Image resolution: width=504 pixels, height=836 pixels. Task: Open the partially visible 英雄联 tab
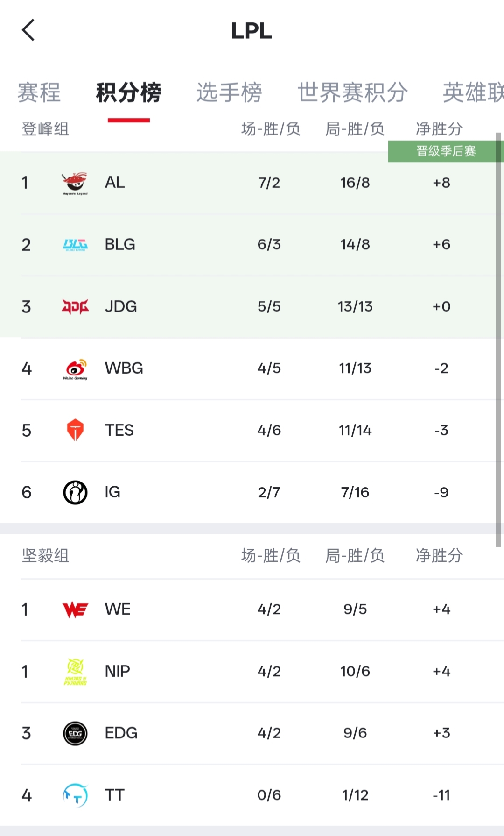(x=472, y=92)
